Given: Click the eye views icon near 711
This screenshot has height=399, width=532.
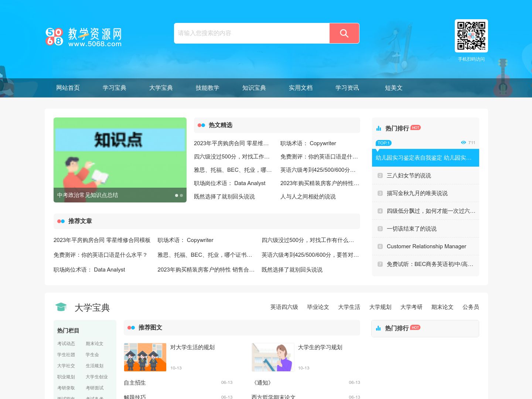Looking at the screenshot, I should [463, 143].
